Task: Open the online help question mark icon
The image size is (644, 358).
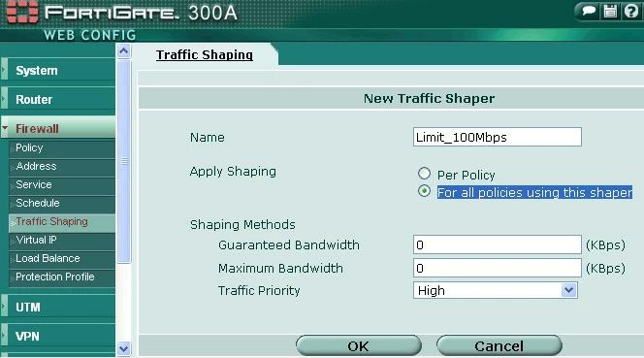Action: point(630,11)
